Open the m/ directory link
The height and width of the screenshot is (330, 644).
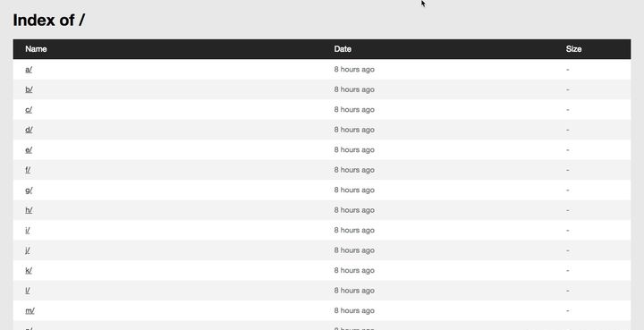click(30, 310)
